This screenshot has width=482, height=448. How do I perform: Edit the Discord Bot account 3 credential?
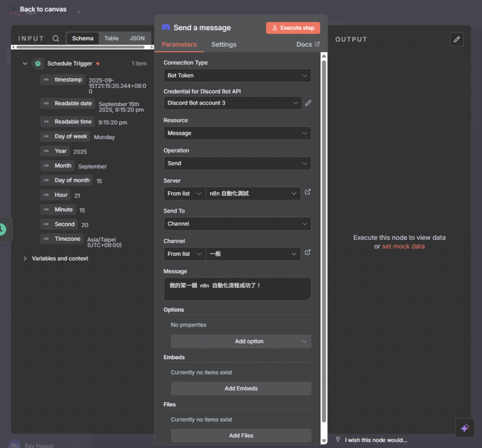pyautogui.click(x=308, y=103)
